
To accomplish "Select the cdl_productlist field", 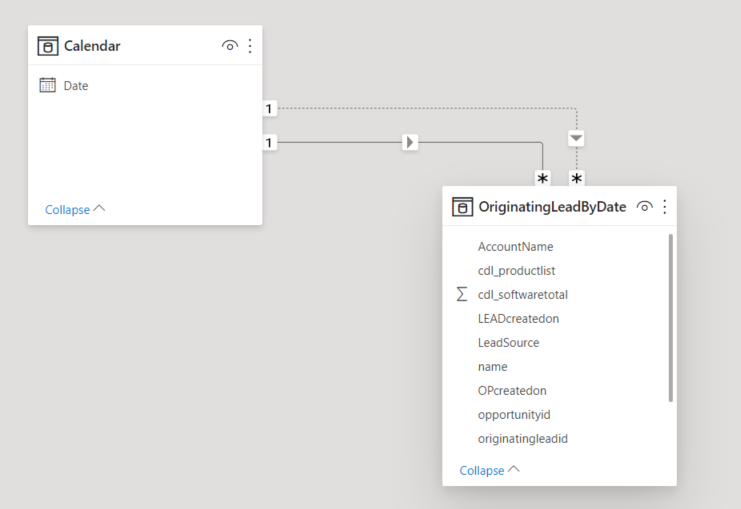I will tap(516, 271).
